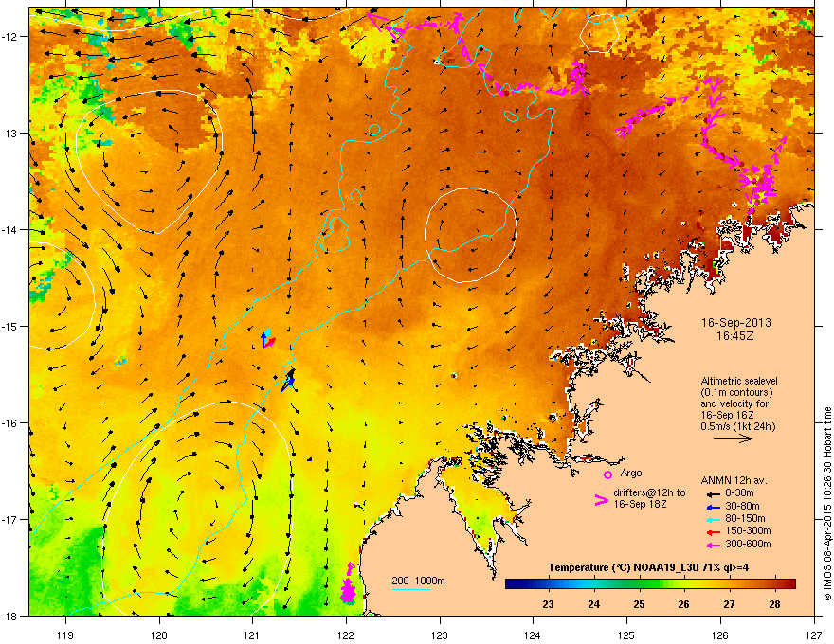Click the longitude axis label '121'

click(x=252, y=635)
